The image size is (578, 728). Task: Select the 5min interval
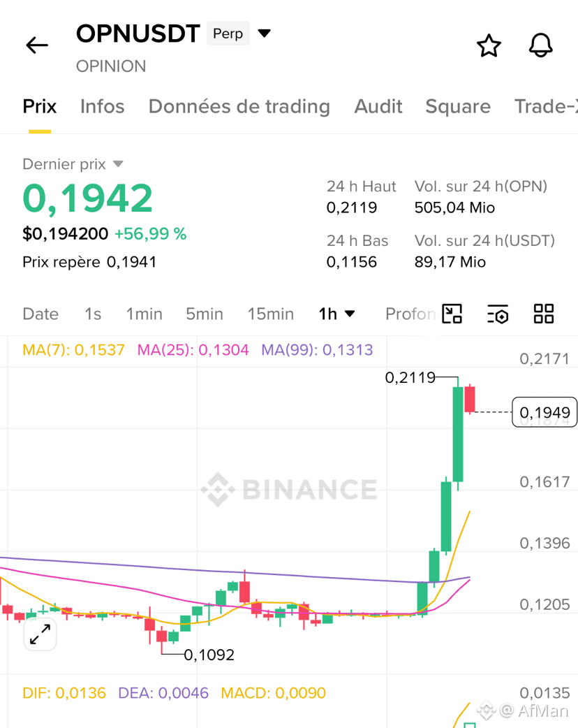(x=204, y=314)
